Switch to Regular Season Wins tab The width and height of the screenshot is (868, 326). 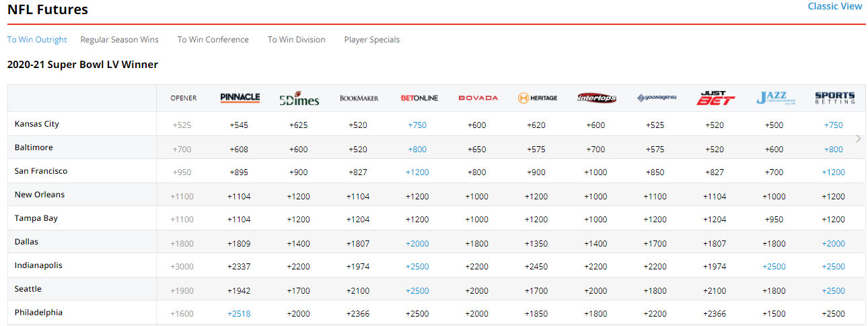coord(120,40)
